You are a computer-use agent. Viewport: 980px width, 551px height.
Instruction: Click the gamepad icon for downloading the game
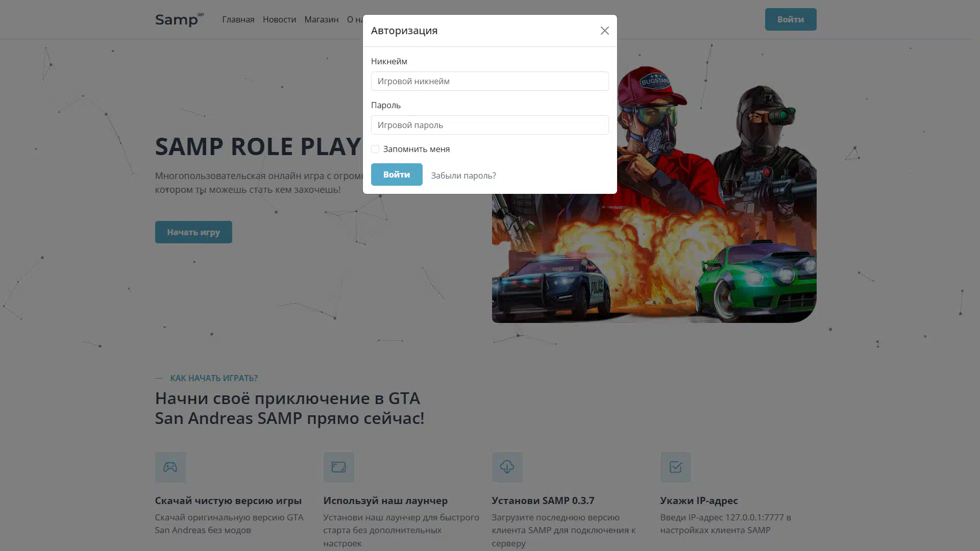point(170,467)
